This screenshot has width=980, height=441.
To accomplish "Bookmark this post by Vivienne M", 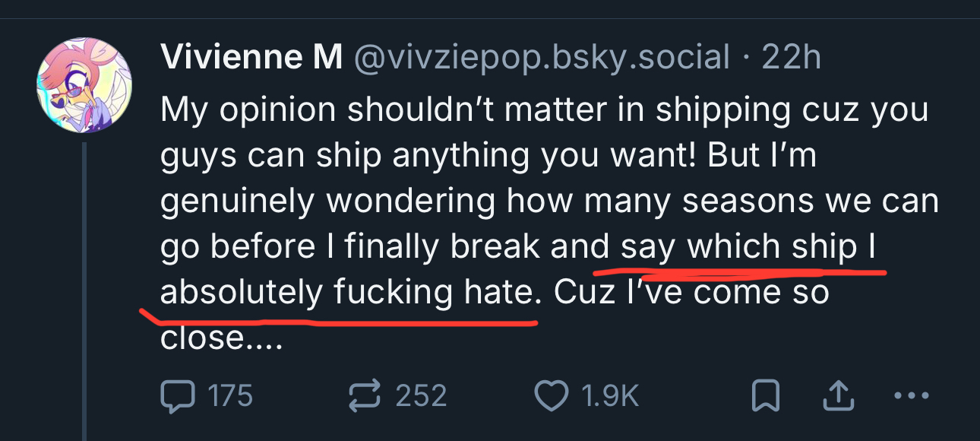I will (x=764, y=395).
